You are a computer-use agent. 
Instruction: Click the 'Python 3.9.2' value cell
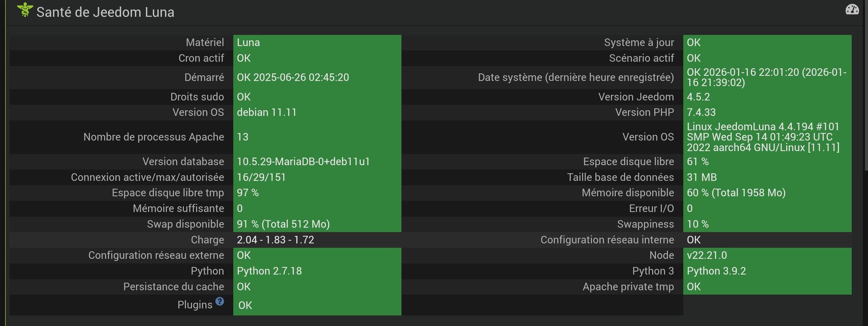click(x=716, y=271)
